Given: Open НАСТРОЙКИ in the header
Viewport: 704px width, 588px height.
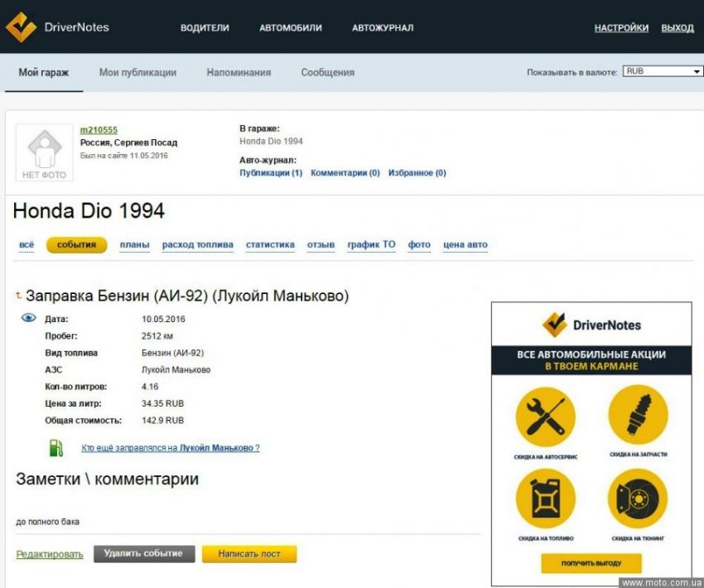Looking at the screenshot, I should click(621, 28).
